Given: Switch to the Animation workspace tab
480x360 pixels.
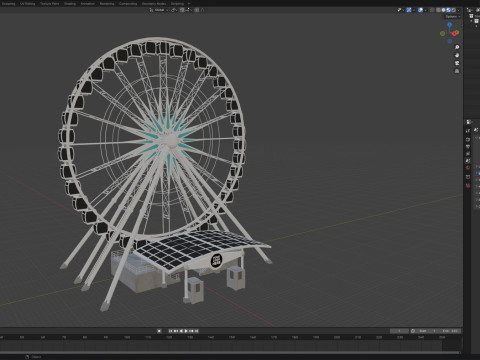Looking at the screenshot, I should pyautogui.click(x=88, y=4).
